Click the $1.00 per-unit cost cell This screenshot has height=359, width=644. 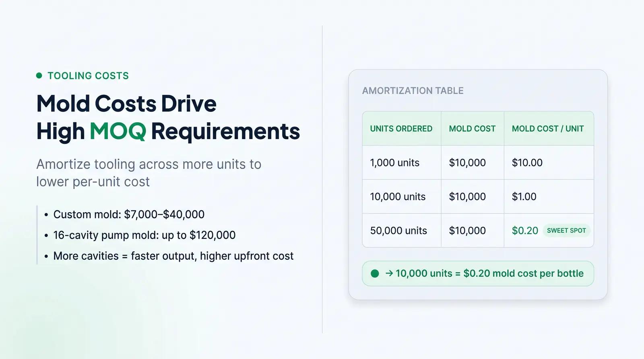549,197
